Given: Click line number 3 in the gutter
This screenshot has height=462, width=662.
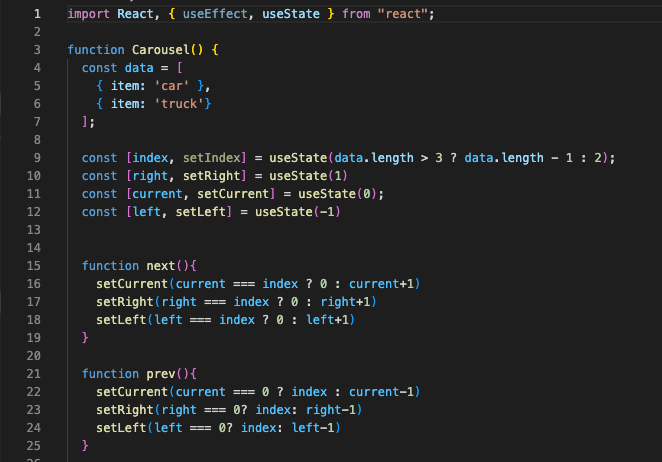Looking at the screenshot, I should click(x=37, y=50).
